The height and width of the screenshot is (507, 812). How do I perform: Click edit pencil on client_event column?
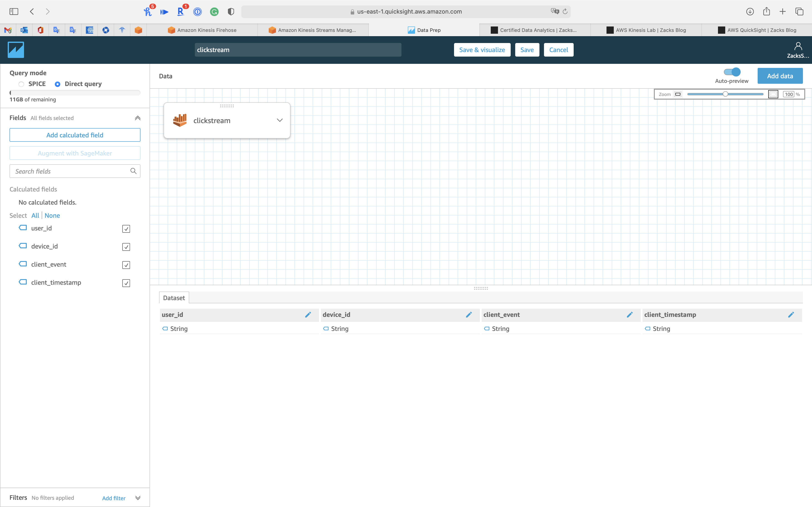[629, 315]
